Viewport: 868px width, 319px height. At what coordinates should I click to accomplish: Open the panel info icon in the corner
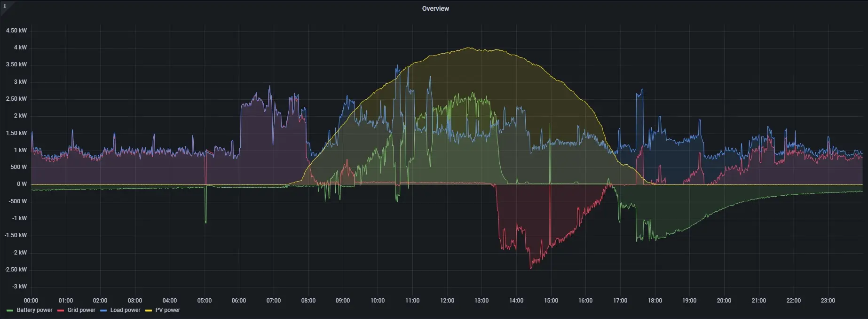(5, 6)
